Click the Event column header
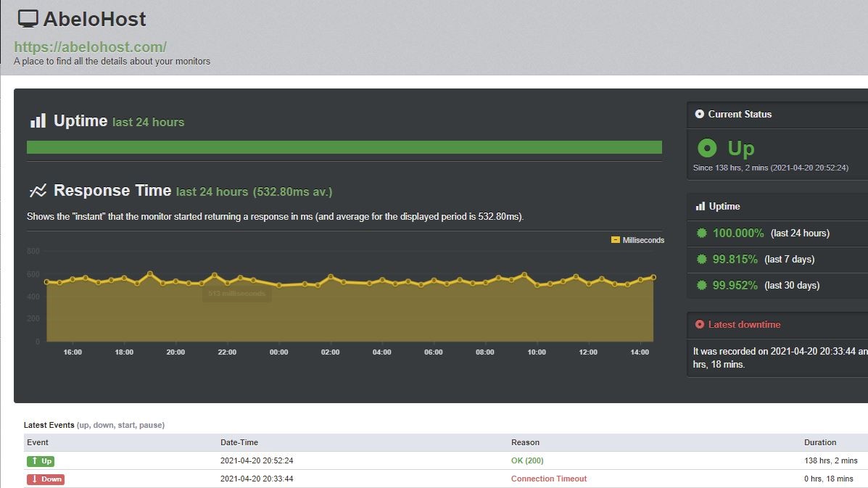Image resolution: width=868 pixels, height=488 pixels. pos(38,442)
